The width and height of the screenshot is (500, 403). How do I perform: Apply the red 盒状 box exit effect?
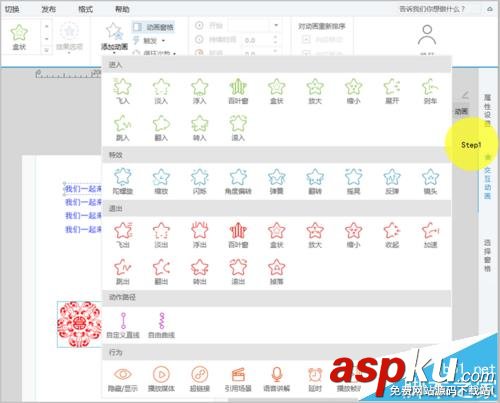(277, 235)
